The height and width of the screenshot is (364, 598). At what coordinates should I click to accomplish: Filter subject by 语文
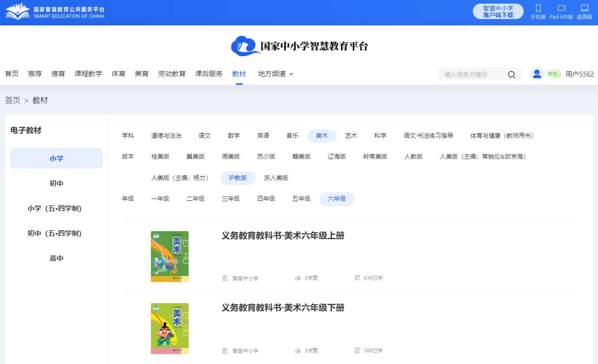(x=205, y=136)
